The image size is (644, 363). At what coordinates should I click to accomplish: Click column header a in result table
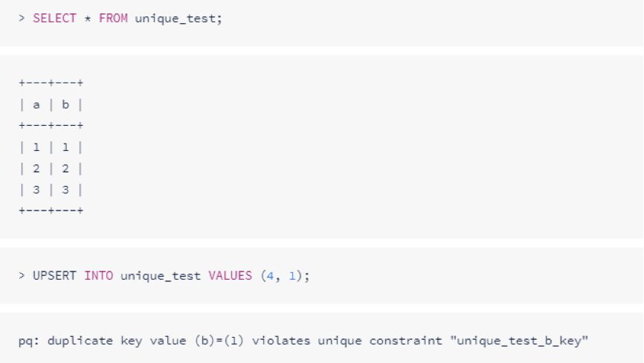[36, 105]
